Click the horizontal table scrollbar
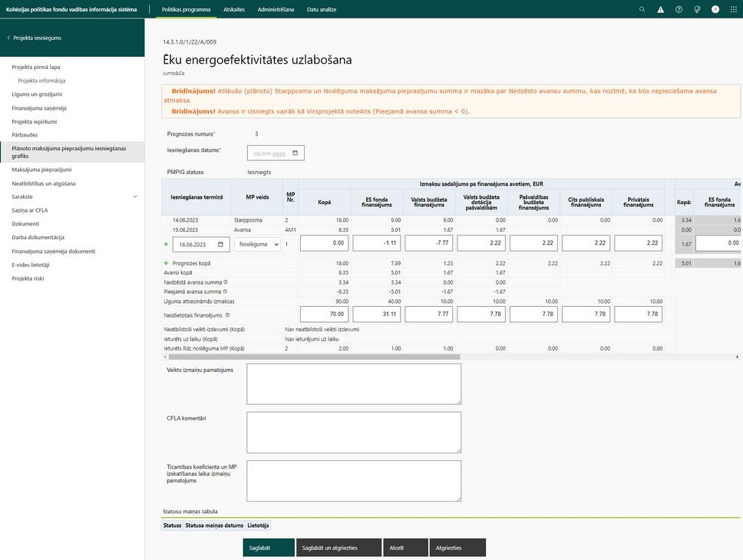This screenshot has width=743, height=560. [x=314, y=357]
